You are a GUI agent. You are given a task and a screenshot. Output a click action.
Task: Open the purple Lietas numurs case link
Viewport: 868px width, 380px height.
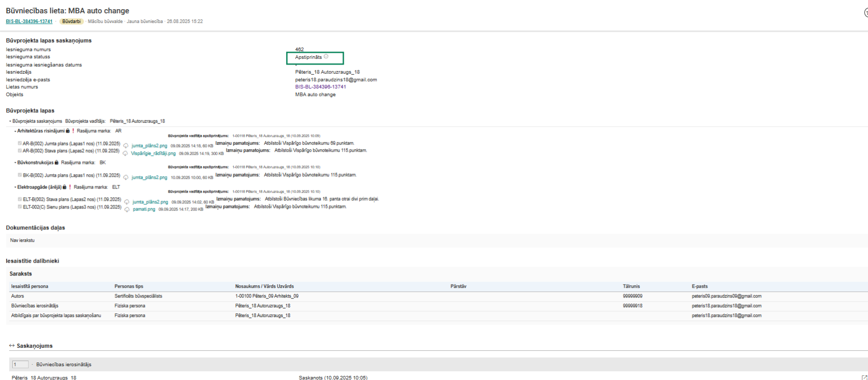coord(320,87)
